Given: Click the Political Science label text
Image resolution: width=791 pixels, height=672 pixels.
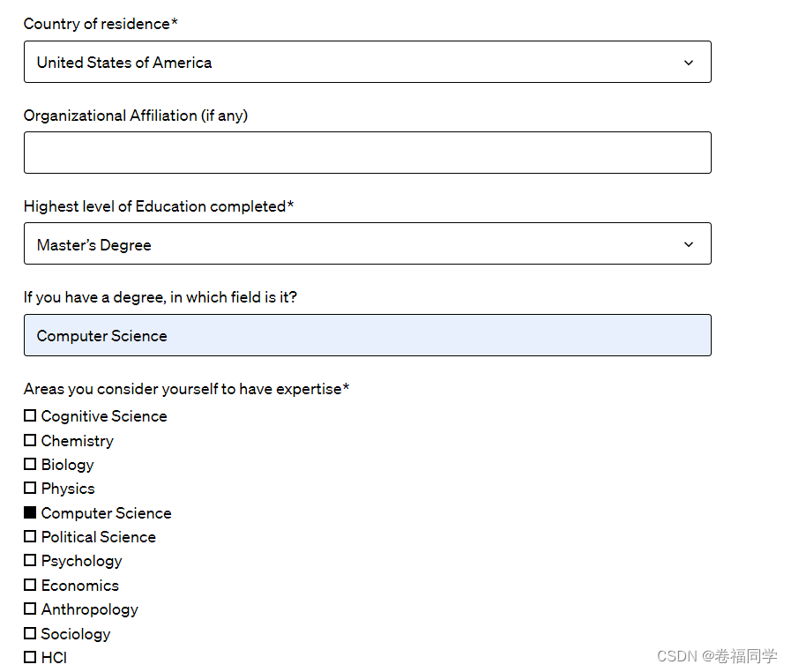Looking at the screenshot, I should [x=99, y=537].
